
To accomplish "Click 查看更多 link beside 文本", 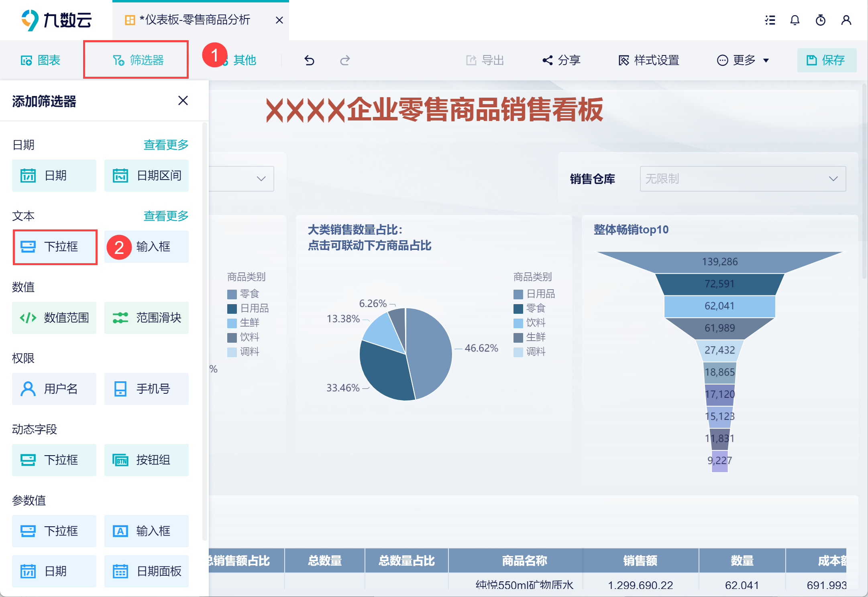I will tap(166, 216).
